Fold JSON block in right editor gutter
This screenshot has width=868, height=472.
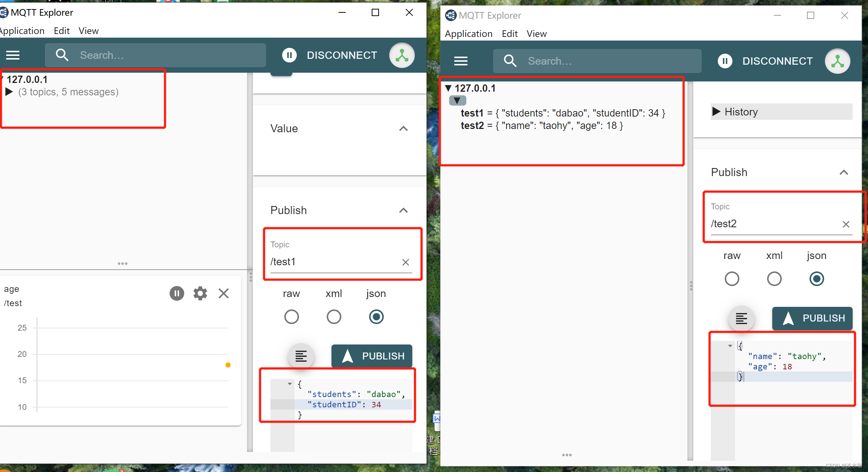[x=730, y=346]
